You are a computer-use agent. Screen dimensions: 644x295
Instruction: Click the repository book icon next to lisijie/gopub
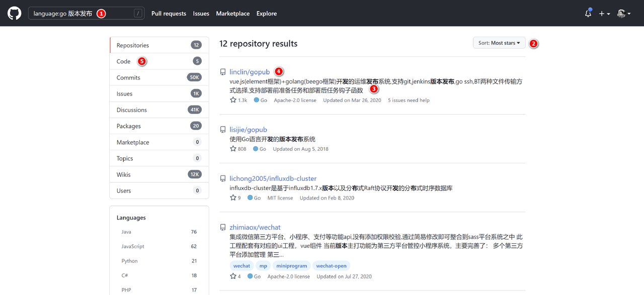pos(223,129)
